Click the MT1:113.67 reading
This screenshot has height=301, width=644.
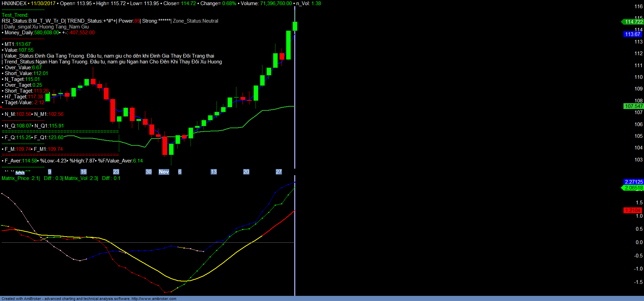click(18, 44)
